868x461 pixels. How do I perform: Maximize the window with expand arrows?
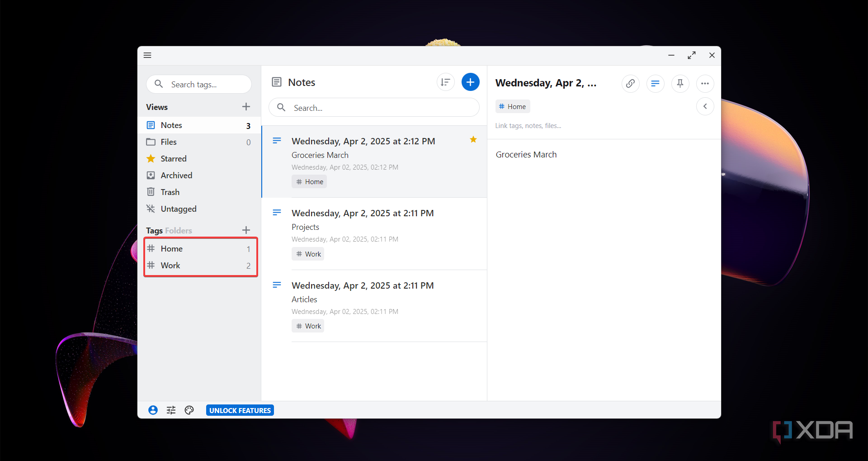point(692,55)
